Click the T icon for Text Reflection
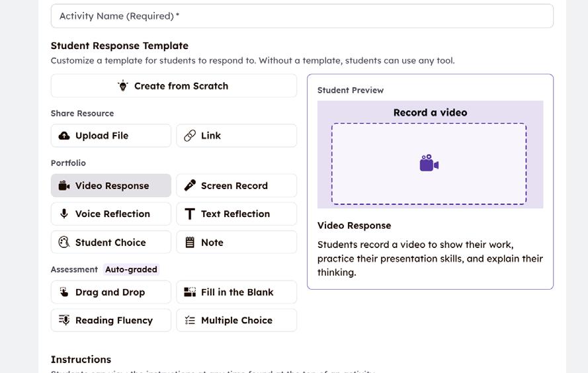The width and height of the screenshot is (588, 373). [190, 214]
